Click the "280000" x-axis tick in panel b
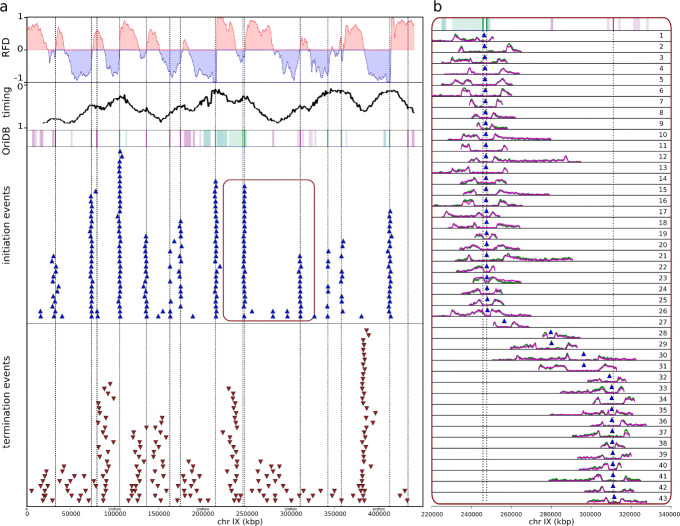Screen dimensions: 680x526 (551, 514)
